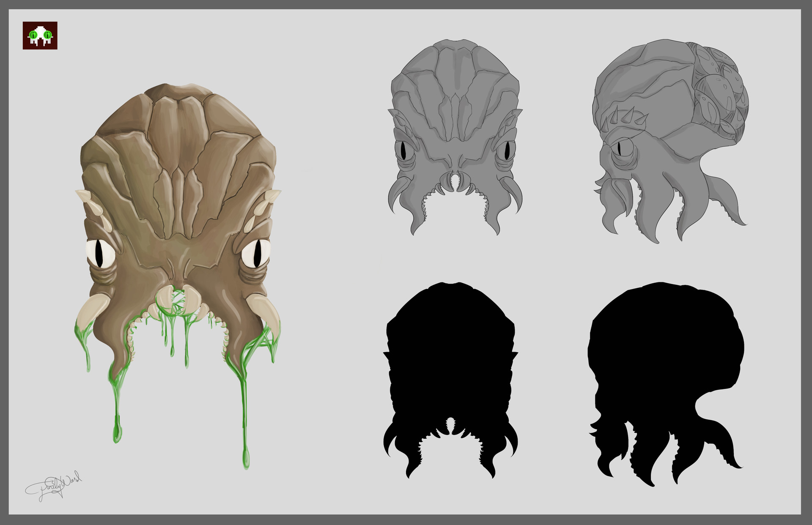Viewport: 812px width, 525px height.
Task: Select the green right eye in the logo
Action: tap(47, 35)
